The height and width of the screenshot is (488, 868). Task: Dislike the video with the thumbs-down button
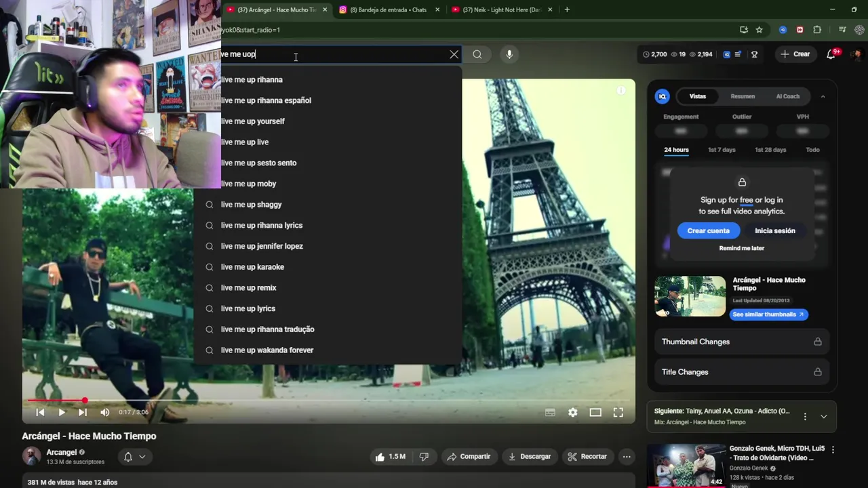point(424,457)
